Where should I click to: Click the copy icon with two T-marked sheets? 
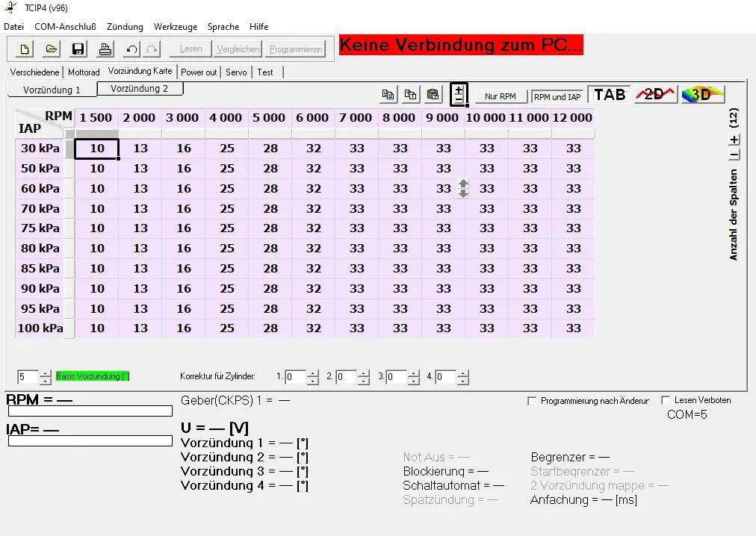coord(411,94)
